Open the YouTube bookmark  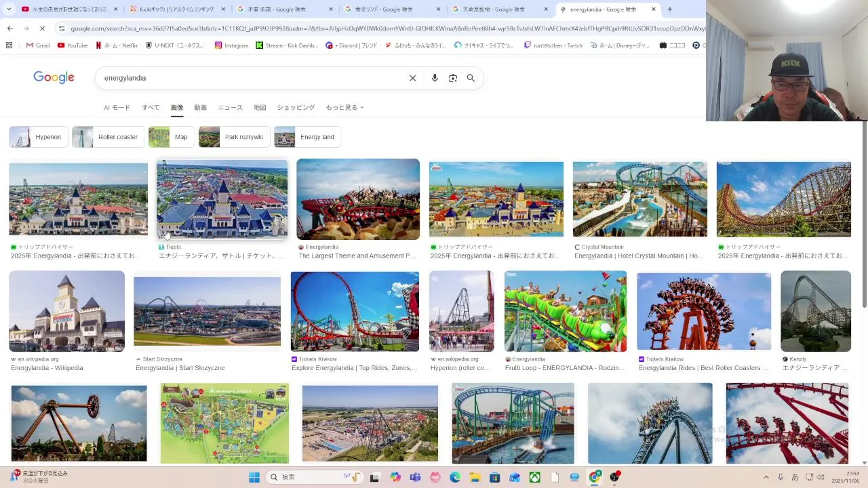click(x=73, y=45)
